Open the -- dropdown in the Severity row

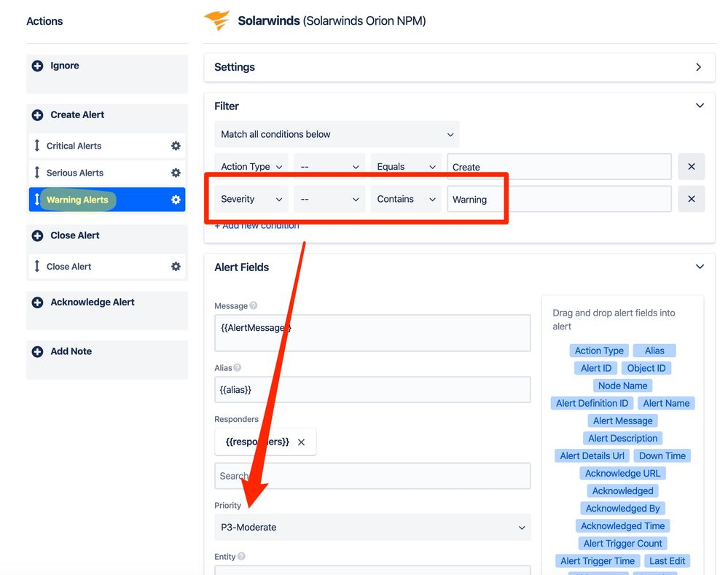329,199
